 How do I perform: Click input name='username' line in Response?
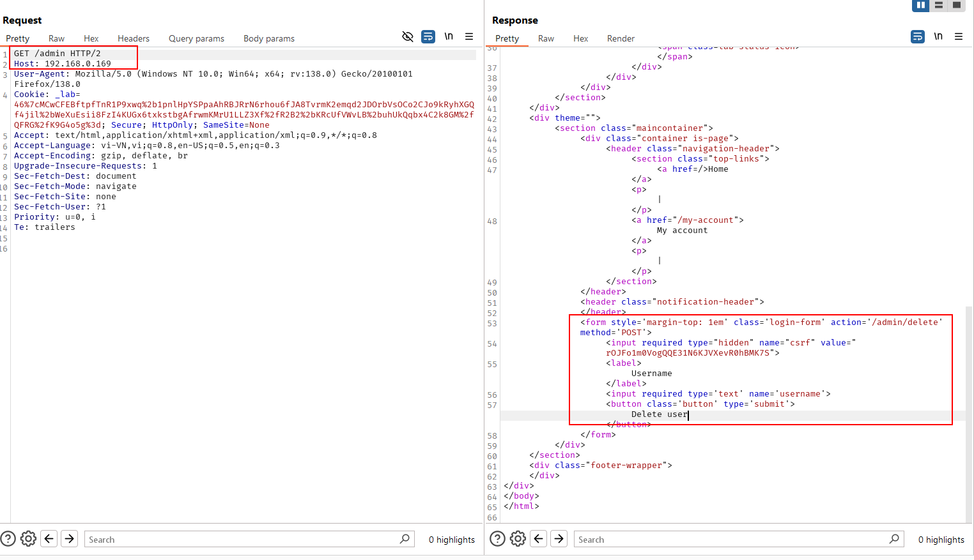[718, 394]
